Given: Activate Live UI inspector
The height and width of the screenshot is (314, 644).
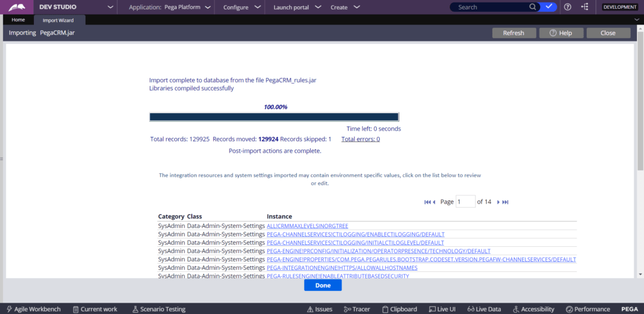Looking at the screenshot, I should click(x=442, y=309).
